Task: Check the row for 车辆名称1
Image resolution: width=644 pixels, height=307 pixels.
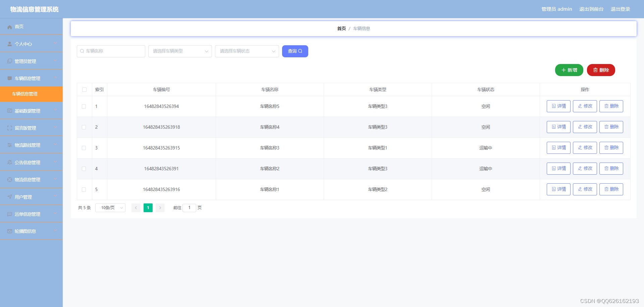Action: [x=84, y=190]
